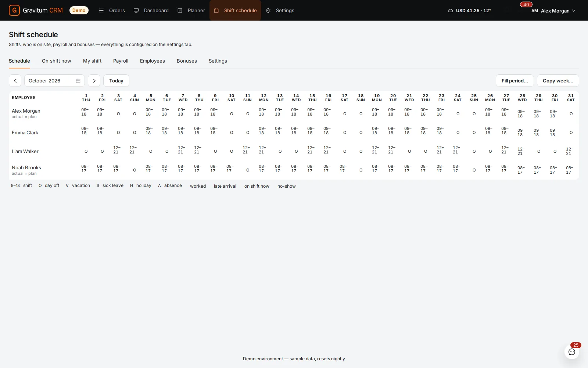Screen dimensions: 588x368
Task: Go to next month with right arrow
Action: click(94, 81)
